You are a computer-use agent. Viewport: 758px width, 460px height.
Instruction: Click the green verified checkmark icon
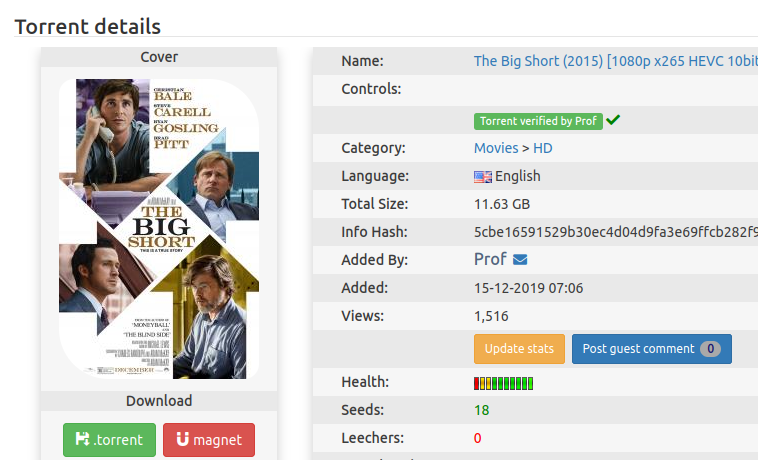(613, 120)
